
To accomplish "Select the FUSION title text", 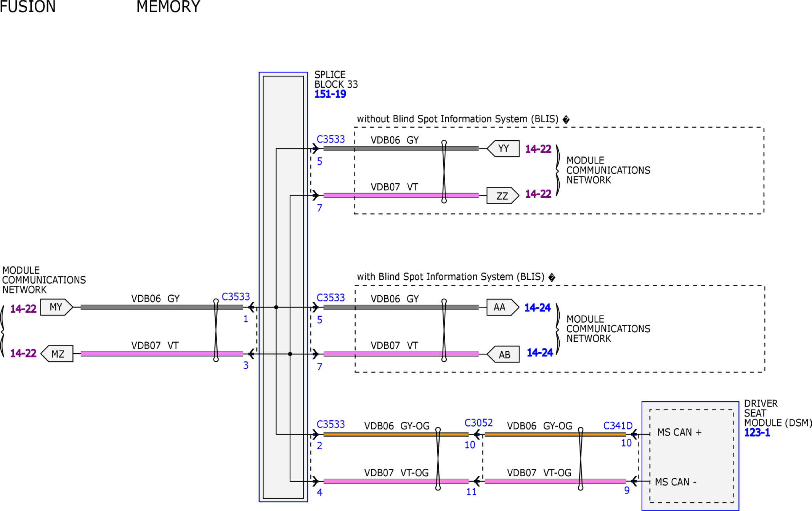I will tap(28, 7).
